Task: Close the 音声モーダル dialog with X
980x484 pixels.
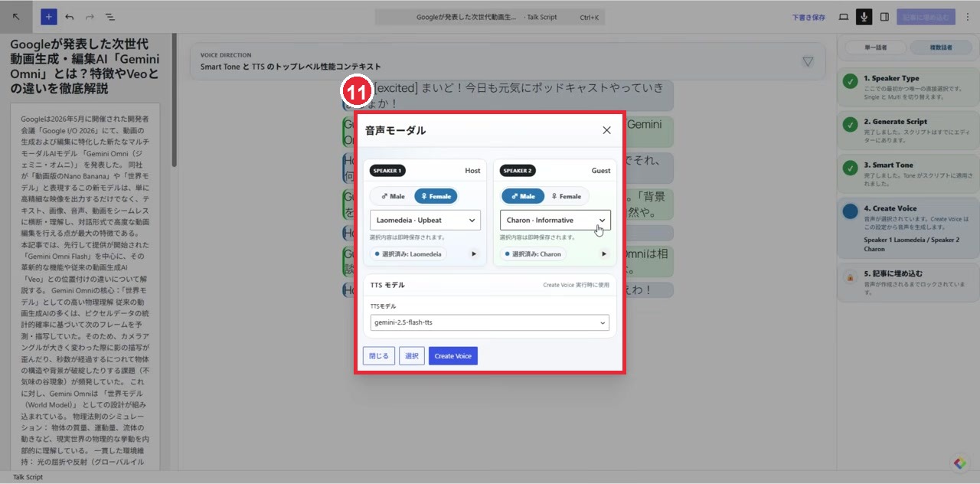Action: pyautogui.click(x=607, y=130)
